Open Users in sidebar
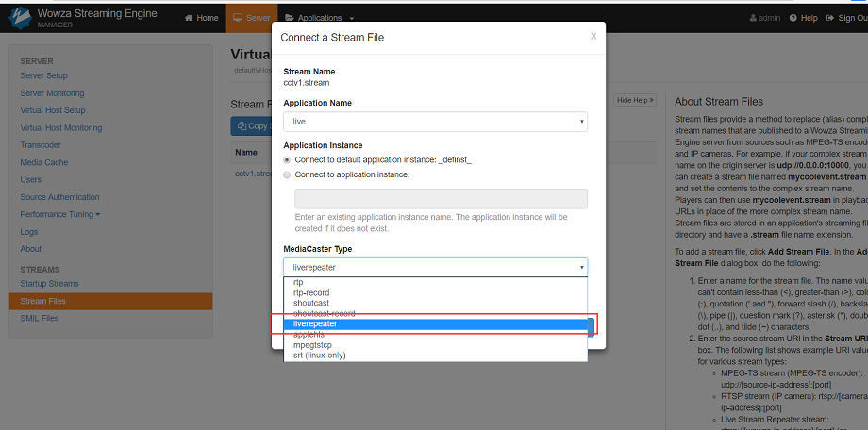This screenshot has height=430, width=868. coord(30,179)
